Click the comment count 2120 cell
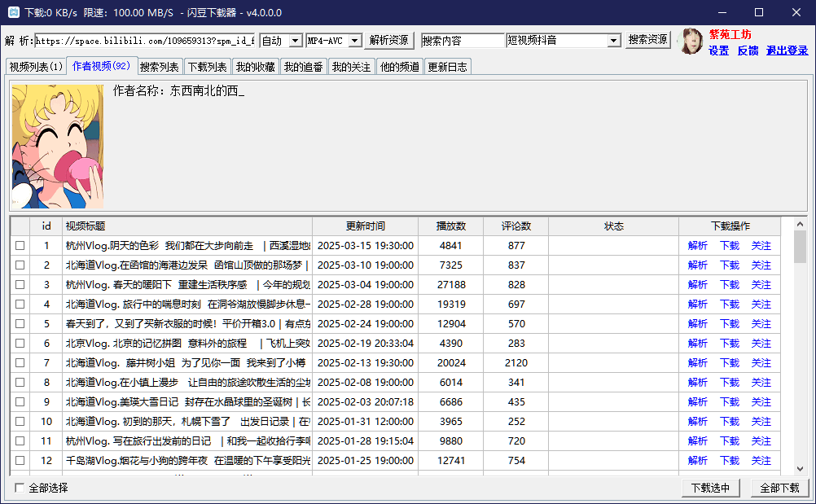Image resolution: width=816 pixels, height=504 pixels. [x=515, y=362]
